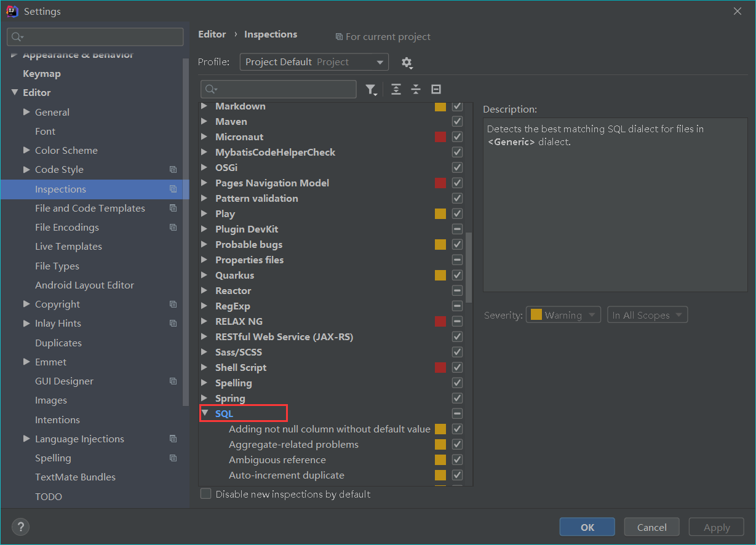Expand the Color Scheme settings node
Screen dimensions: 756x545
point(26,151)
